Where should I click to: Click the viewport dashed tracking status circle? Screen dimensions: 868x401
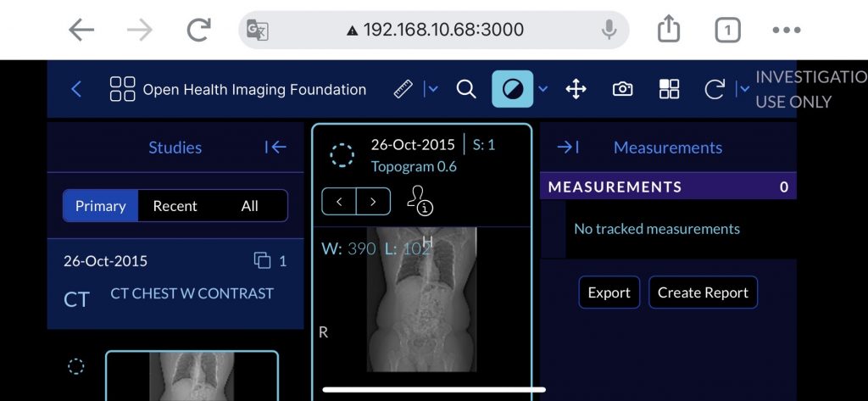tap(342, 155)
